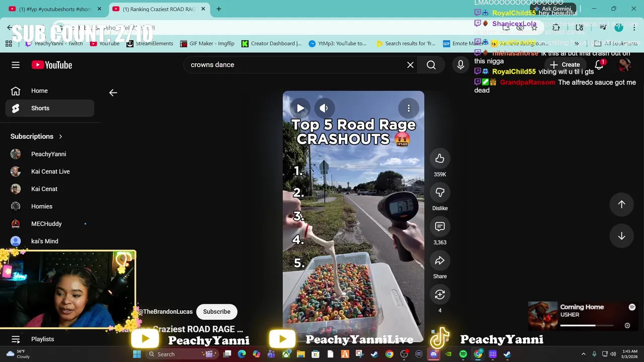Open the MECHuddy channel
This screenshot has width=644, height=362.
(x=50, y=224)
